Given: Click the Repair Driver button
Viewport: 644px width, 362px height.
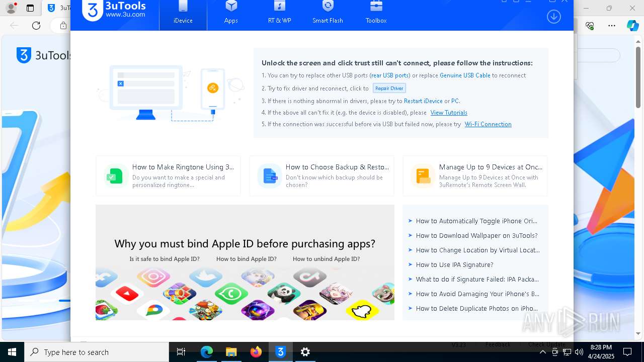Looking at the screenshot, I should pos(389,88).
